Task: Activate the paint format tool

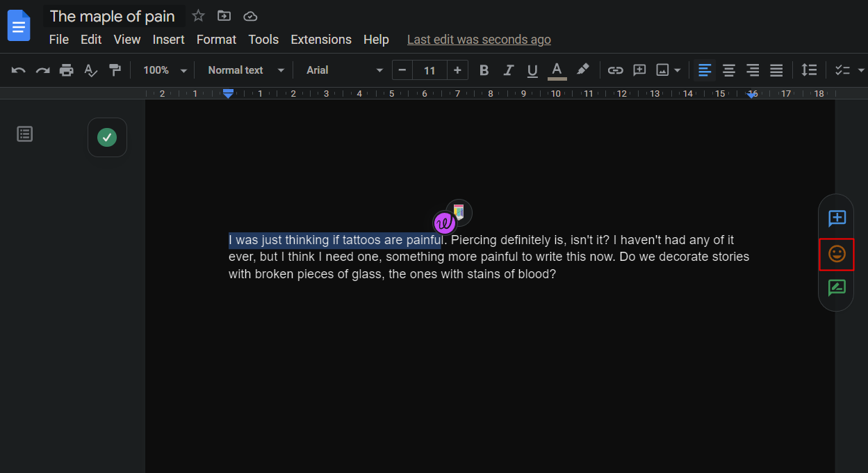Action: coord(115,70)
